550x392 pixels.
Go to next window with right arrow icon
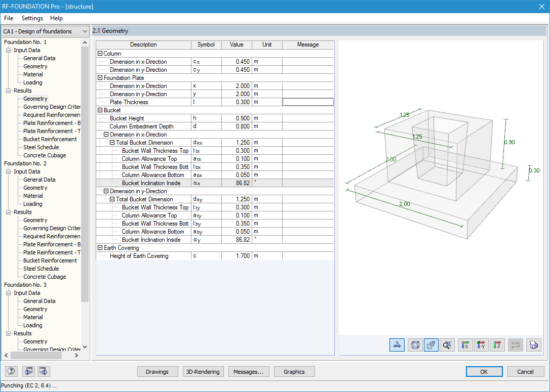[44, 371]
